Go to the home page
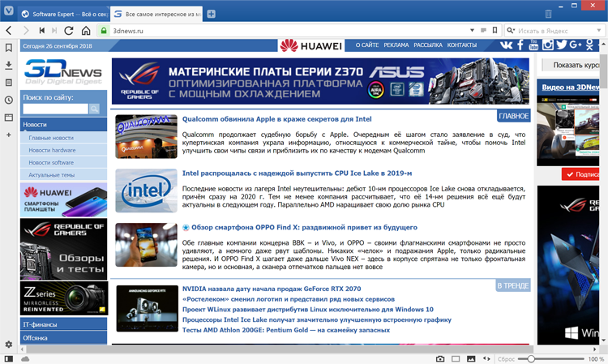 pos(86,30)
